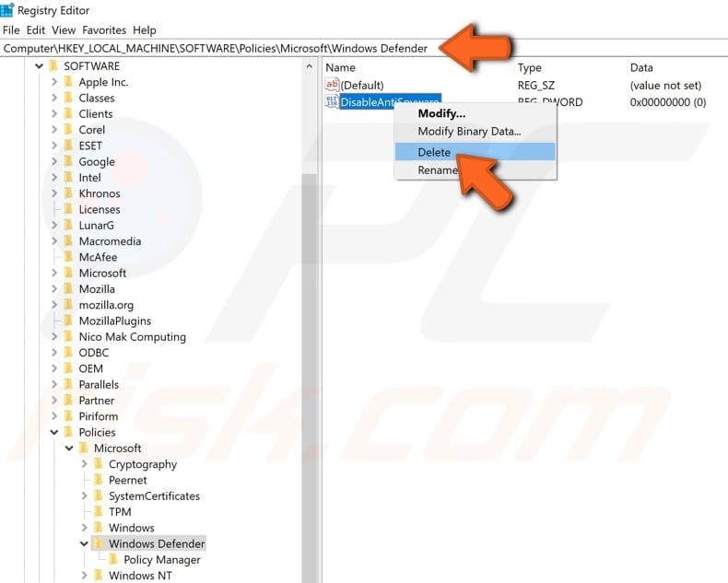Screen dimensions: 728x583
Task: Expand the Windows NT key
Action: tap(84, 575)
